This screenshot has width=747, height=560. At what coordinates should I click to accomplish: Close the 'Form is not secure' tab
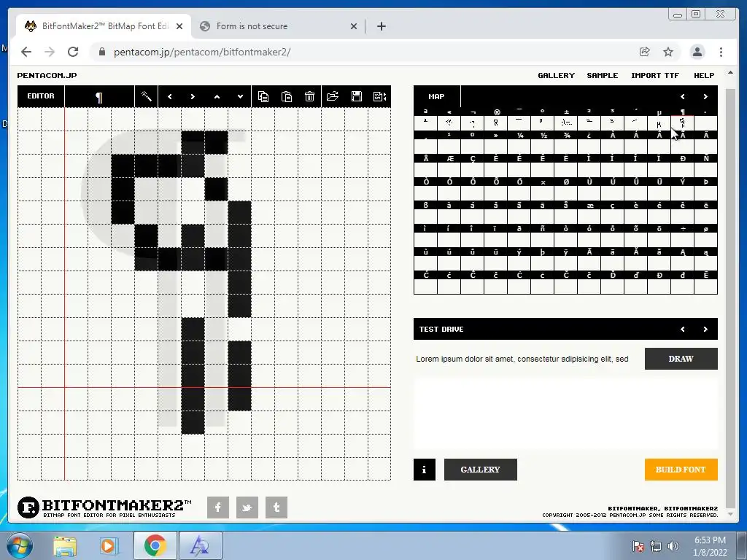[x=354, y=26]
